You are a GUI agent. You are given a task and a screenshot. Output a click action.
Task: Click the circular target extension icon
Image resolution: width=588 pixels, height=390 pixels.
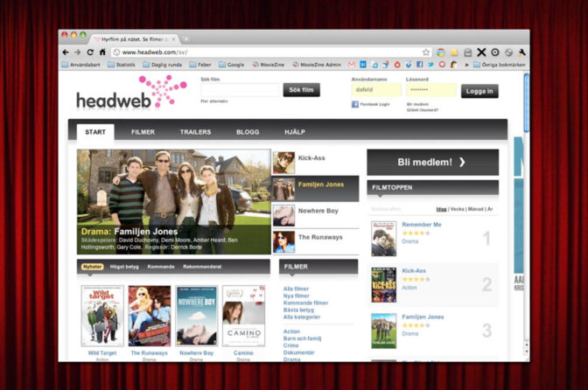click(x=495, y=52)
